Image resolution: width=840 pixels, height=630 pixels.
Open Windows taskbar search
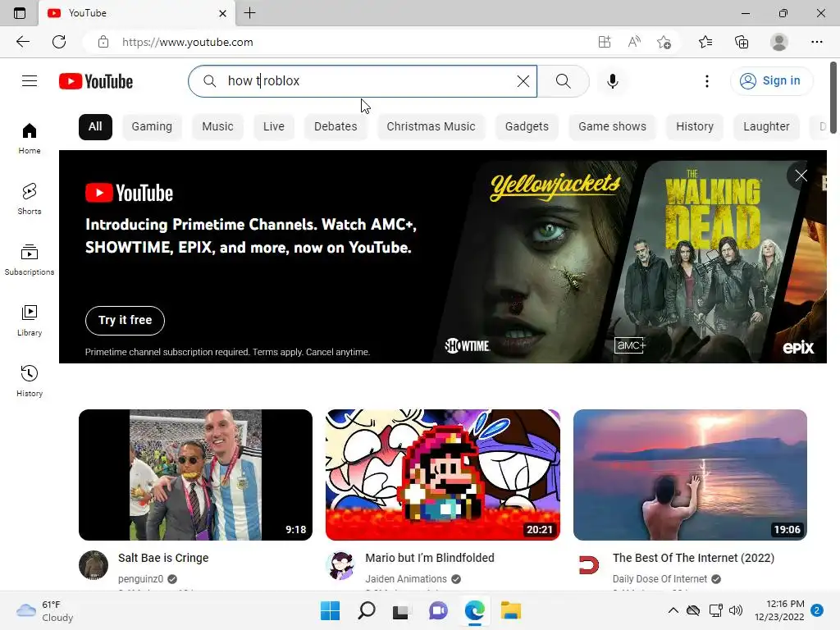click(x=367, y=610)
